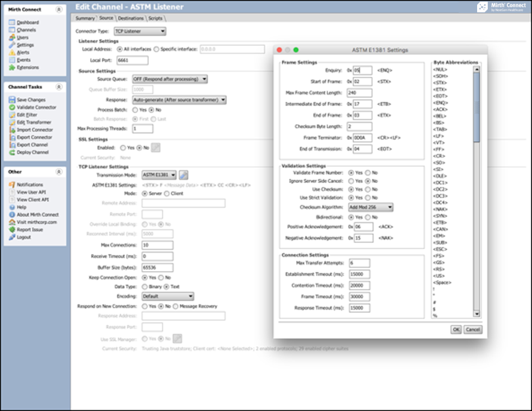Expand the Checksum Algorithm dropdown
This screenshot has width=532, height=411.
(x=370, y=207)
